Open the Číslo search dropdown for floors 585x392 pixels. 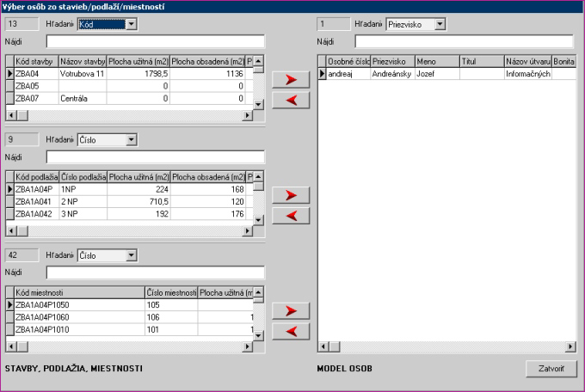(131, 139)
